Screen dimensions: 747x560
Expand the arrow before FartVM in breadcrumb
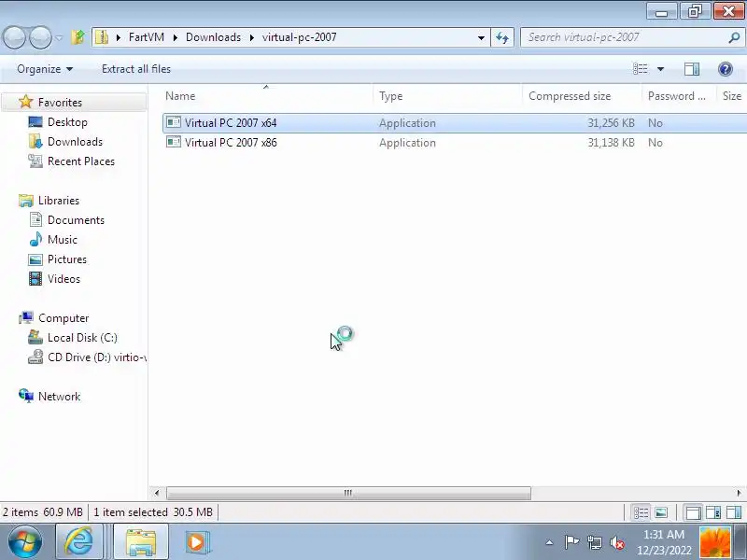119,37
